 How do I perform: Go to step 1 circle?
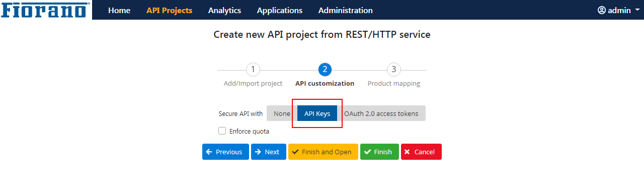(x=253, y=70)
